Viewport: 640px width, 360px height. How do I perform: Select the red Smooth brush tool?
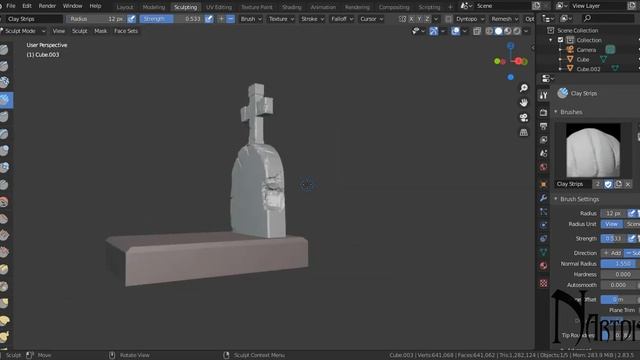coord(4,202)
